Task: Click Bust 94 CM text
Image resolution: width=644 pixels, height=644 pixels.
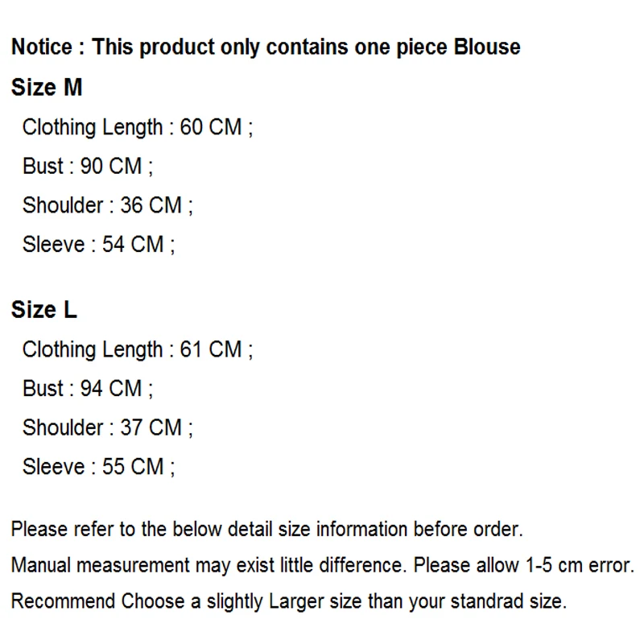Action: coord(87,388)
